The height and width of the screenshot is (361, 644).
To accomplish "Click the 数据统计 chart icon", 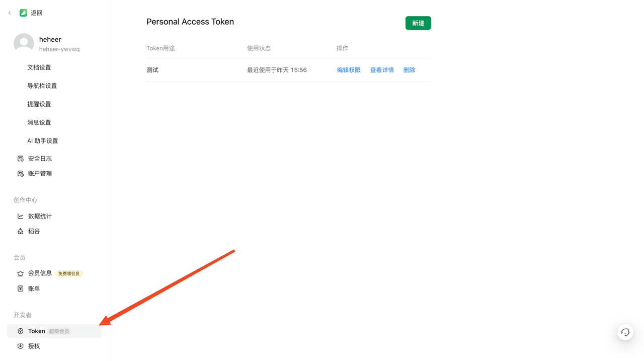I will [x=21, y=216].
